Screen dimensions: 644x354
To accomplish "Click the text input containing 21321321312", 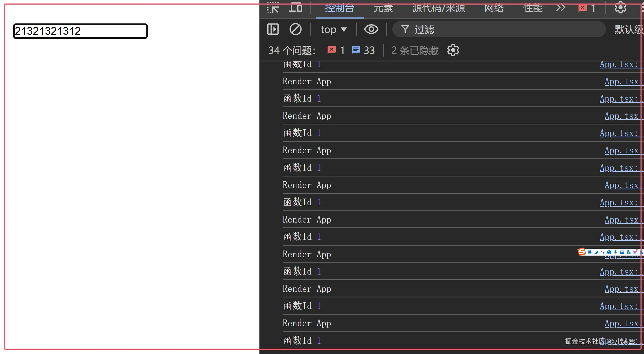I will coord(80,31).
